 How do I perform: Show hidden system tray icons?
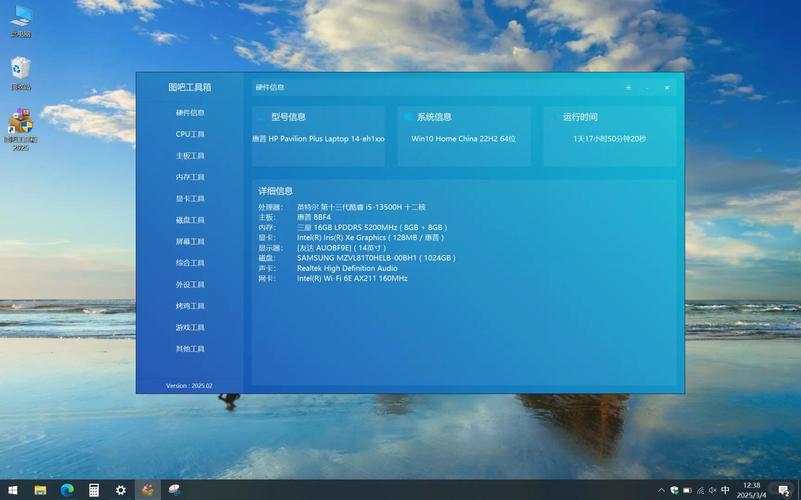662,491
